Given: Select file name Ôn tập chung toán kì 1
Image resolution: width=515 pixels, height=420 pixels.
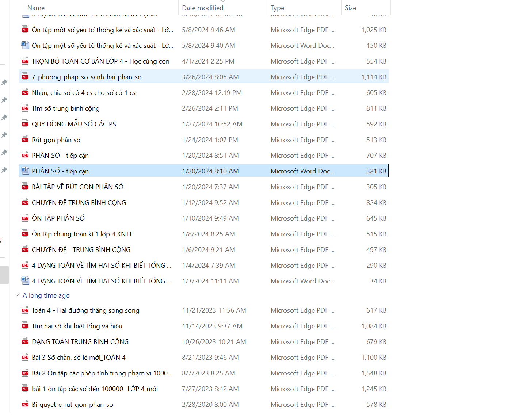Looking at the screenshot, I should (82, 234).
